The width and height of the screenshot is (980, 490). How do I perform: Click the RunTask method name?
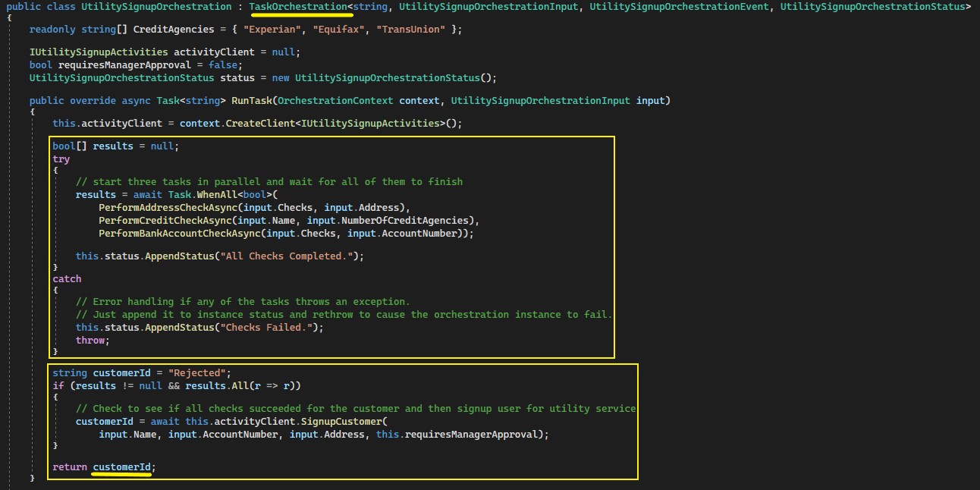coord(253,101)
